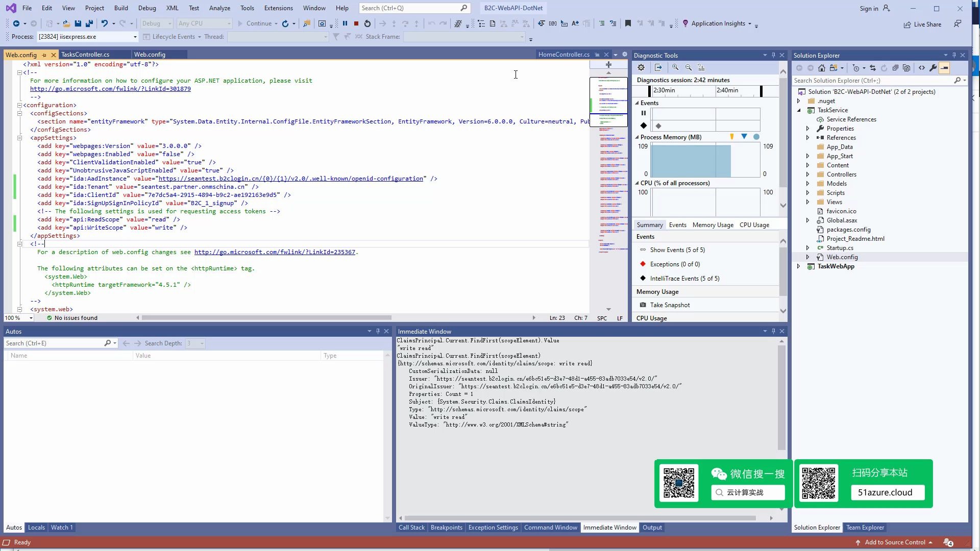
Task: Open Diagnostic Tools settings gear
Action: coord(641,67)
